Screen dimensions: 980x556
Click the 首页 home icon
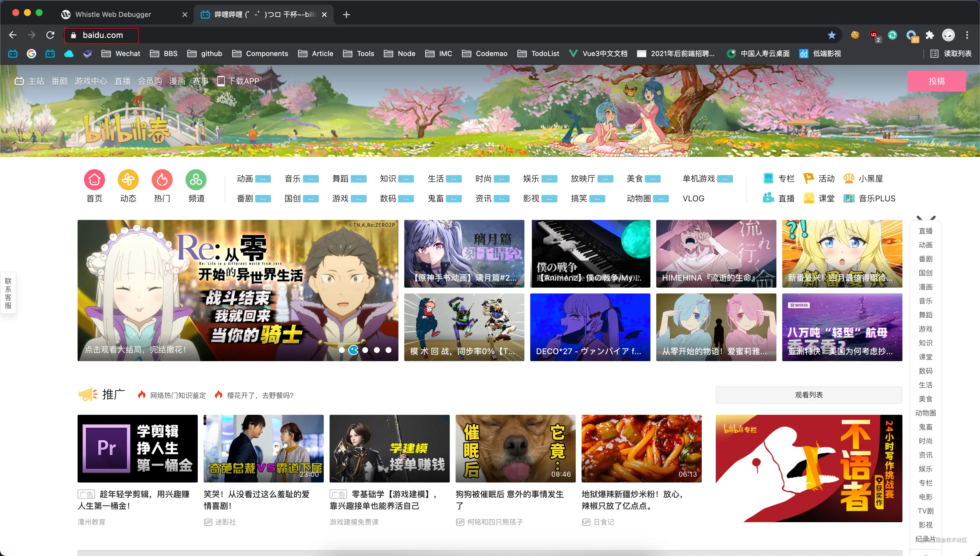(x=94, y=179)
